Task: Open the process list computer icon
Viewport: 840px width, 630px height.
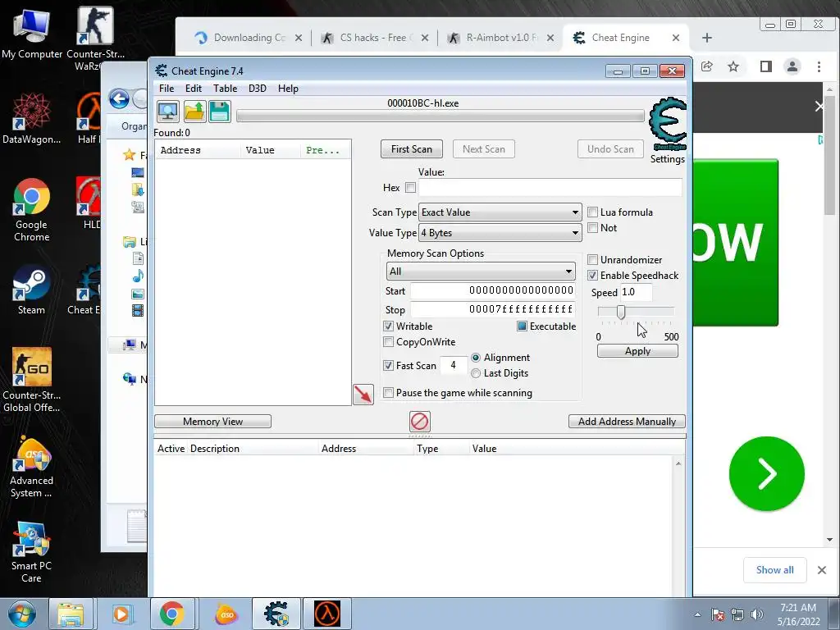Action: pyautogui.click(x=167, y=112)
